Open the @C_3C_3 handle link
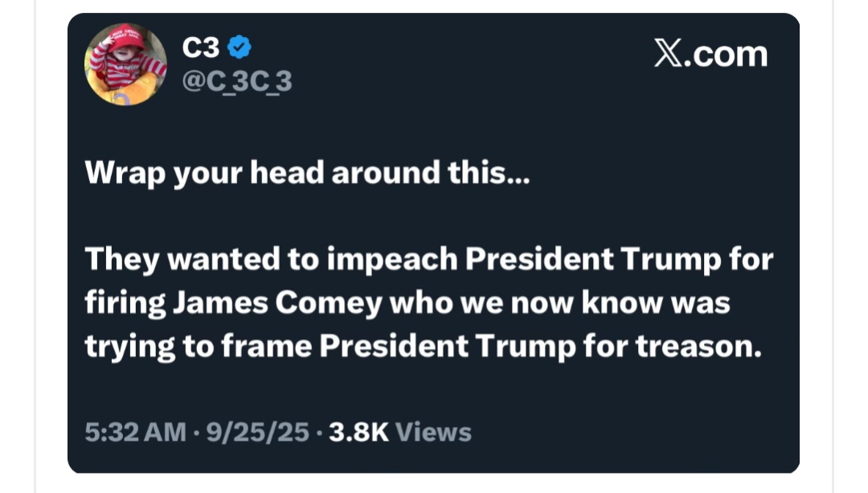The height and width of the screenshot is (493, 868). (x=237, y=81)
